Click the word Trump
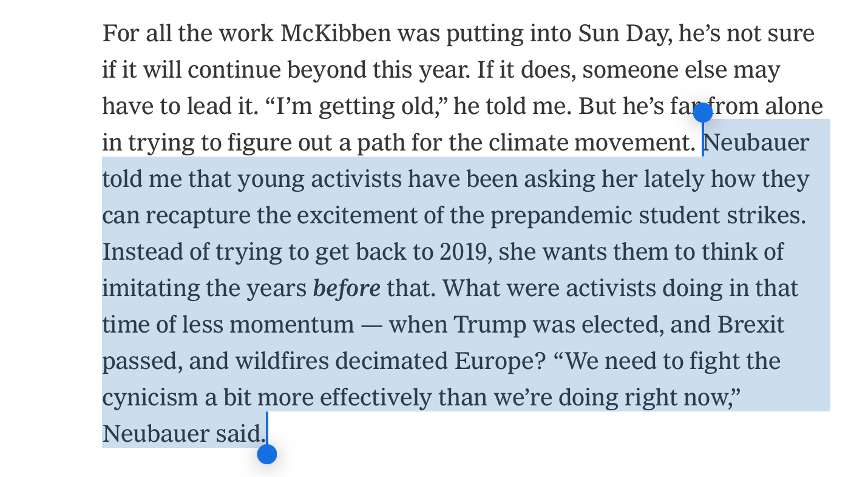This screenshot has width=868, height=477. (x=490, y=325)
